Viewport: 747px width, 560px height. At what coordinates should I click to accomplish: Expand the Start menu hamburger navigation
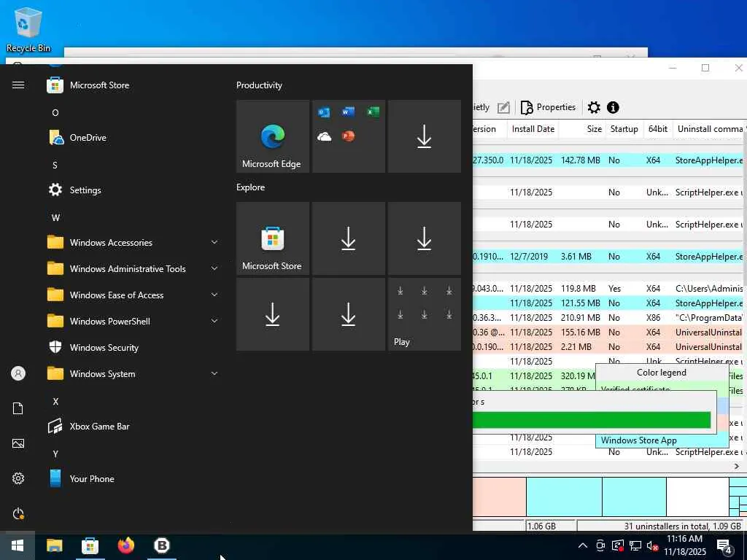[18, 85]
